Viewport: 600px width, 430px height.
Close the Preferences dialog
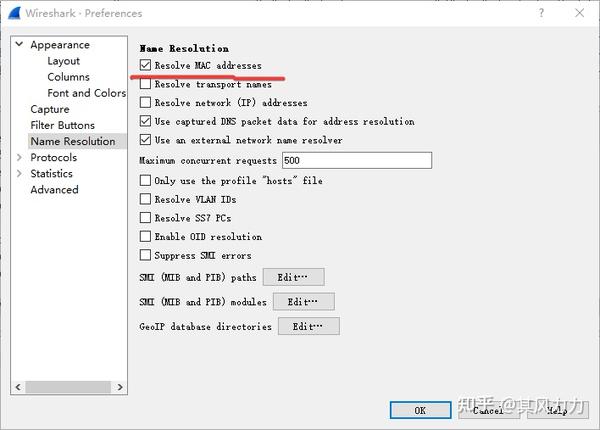coord(580,13)
